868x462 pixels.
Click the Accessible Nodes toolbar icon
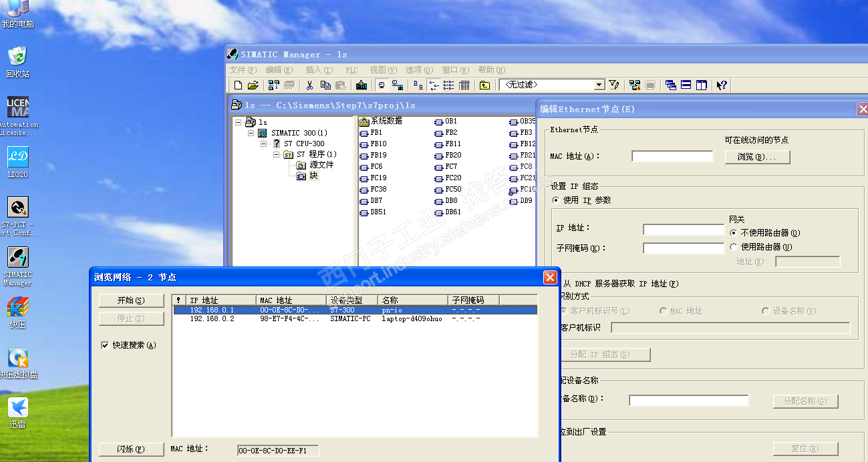(x=274, y=85)
